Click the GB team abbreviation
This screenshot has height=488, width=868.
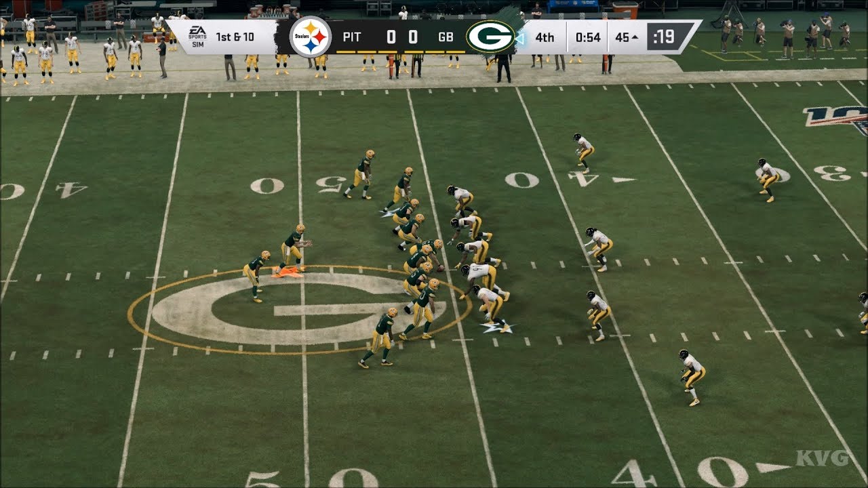(x=446, y=37)
